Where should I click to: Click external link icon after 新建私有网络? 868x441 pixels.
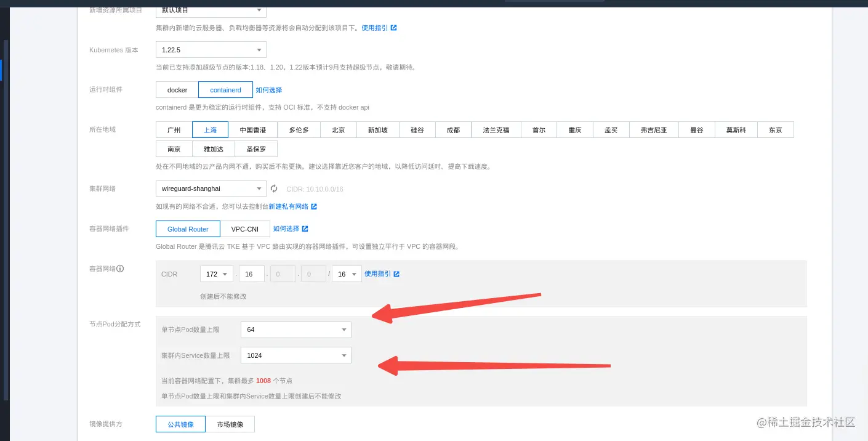314,206
